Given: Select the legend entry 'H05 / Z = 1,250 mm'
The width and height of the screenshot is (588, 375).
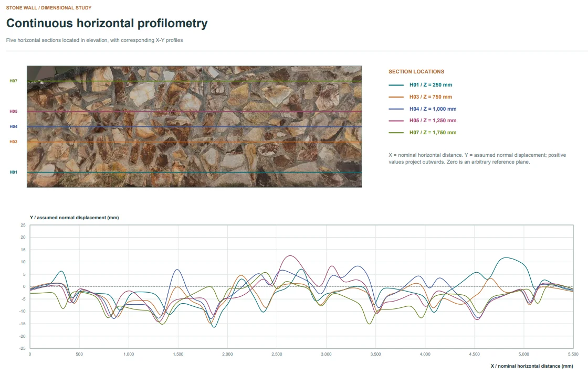Looking at the screenshot, I should [x=433, y=121].
